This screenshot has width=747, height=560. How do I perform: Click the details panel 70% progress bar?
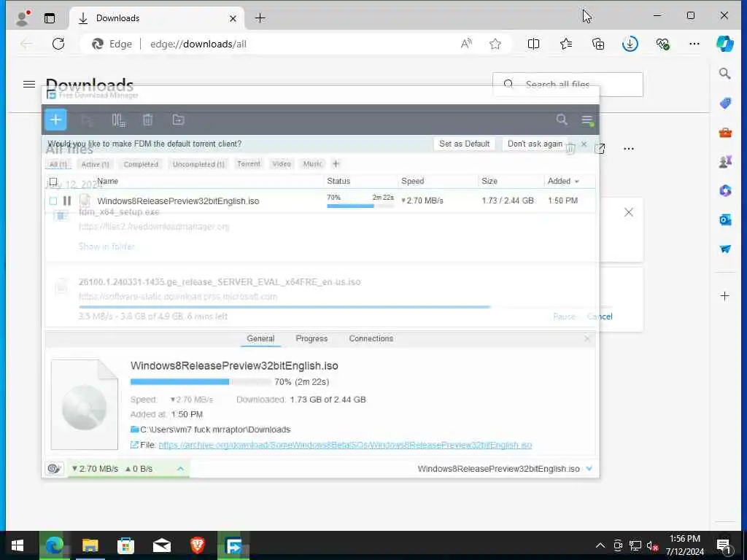pyautogui.click(x=201, y=382)
